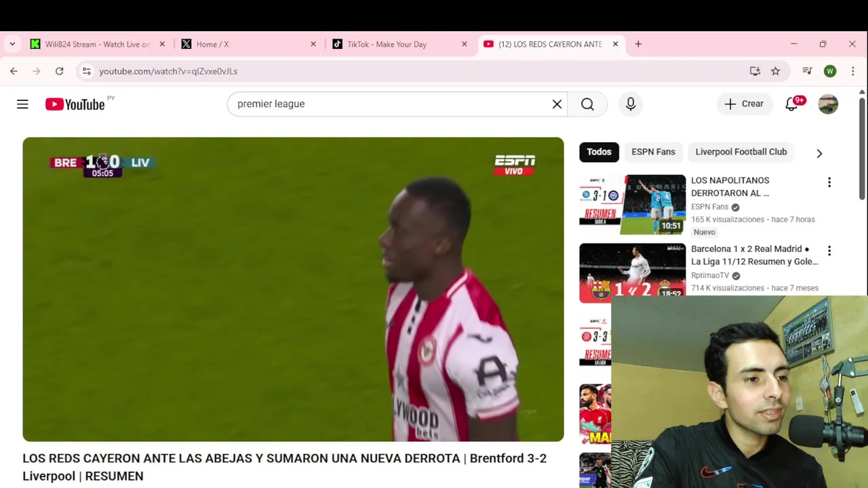Open options for Barcelona Real Madrid video
Screen dimensions: 868x488
(x=829, y=251)
